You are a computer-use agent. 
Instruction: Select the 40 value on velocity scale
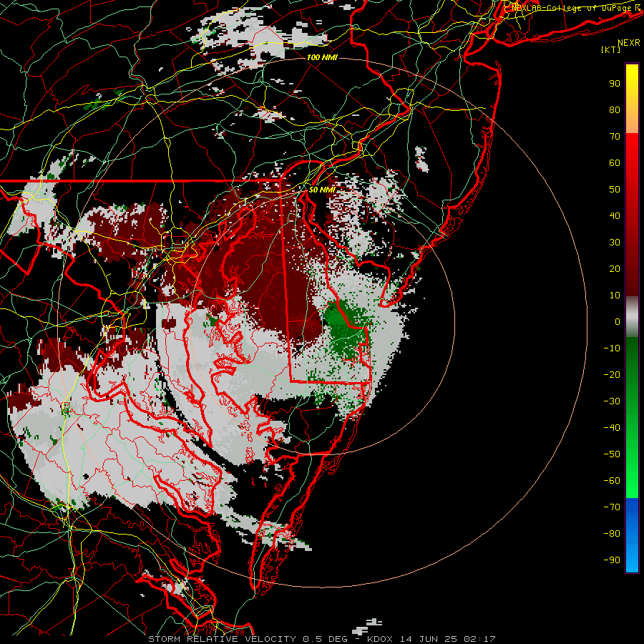pyautogui.click(x=615, y=216)
